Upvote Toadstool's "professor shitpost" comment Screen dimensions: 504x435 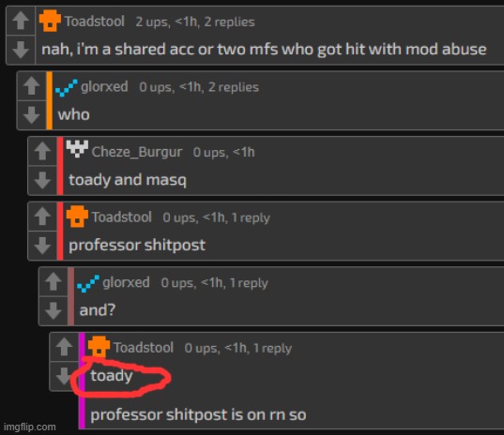coord(42,217)
